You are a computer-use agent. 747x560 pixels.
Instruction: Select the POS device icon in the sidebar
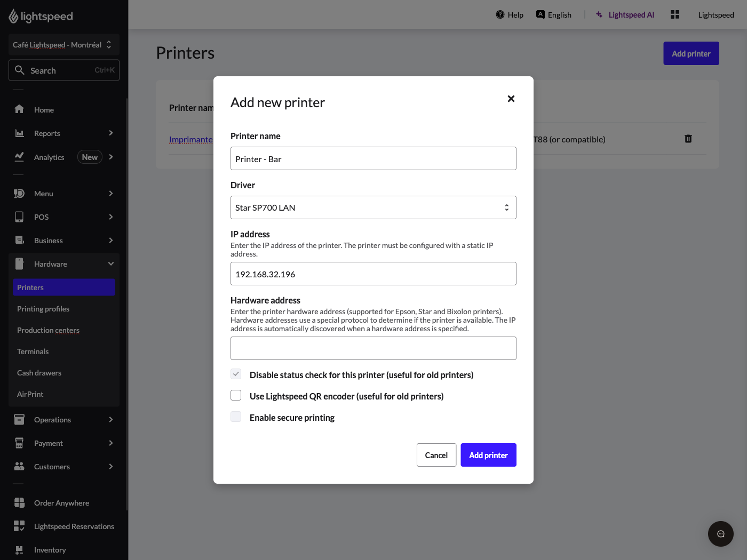pos(19,217)
